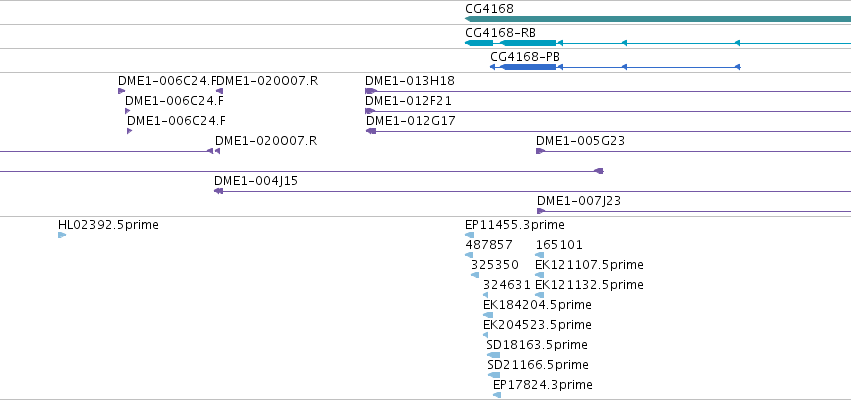The width and height of the screenshot is (851, 400).
Task: Select the light blue marker under EK121132.5prime
Action: point(539,295)
